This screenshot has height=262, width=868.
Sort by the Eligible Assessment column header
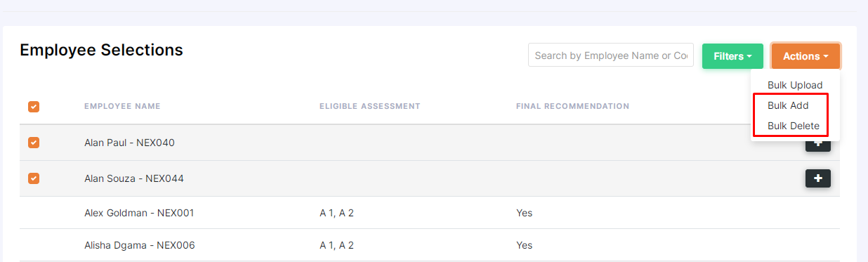click(x=369, y=107)
